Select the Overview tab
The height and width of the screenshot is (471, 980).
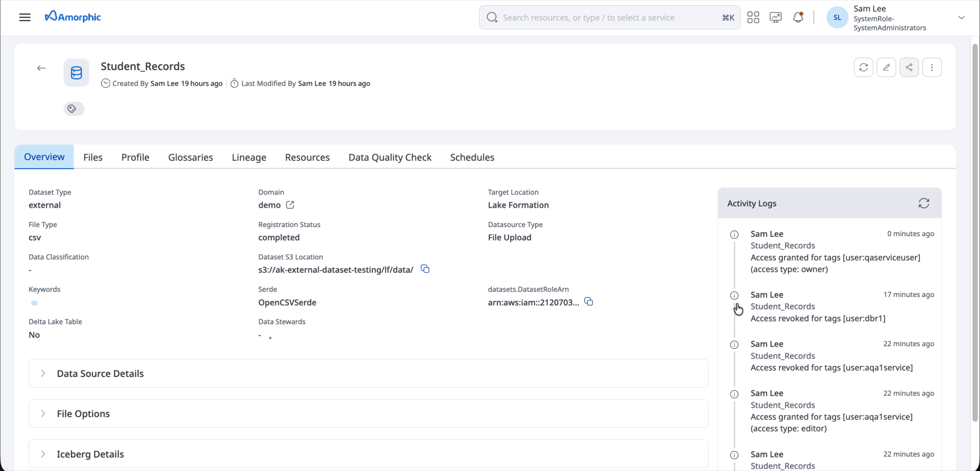[x=44, y=156]
